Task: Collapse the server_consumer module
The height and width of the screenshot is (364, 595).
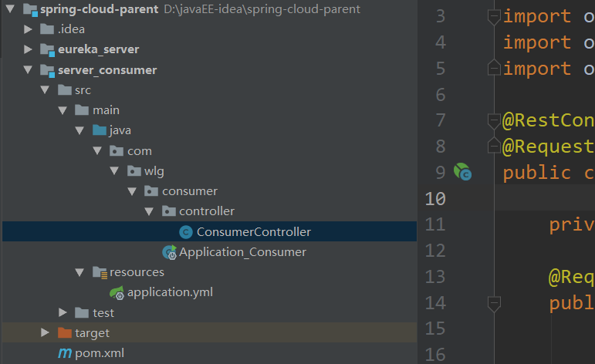Action: tap(28, 69)
